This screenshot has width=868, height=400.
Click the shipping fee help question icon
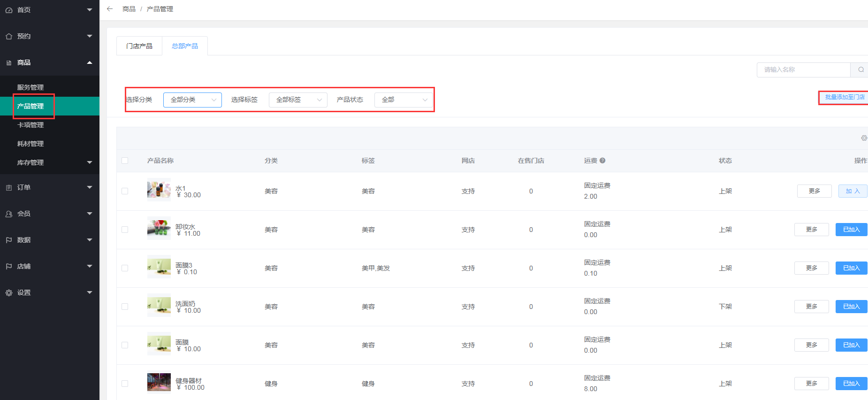click(x=602, y=161)
